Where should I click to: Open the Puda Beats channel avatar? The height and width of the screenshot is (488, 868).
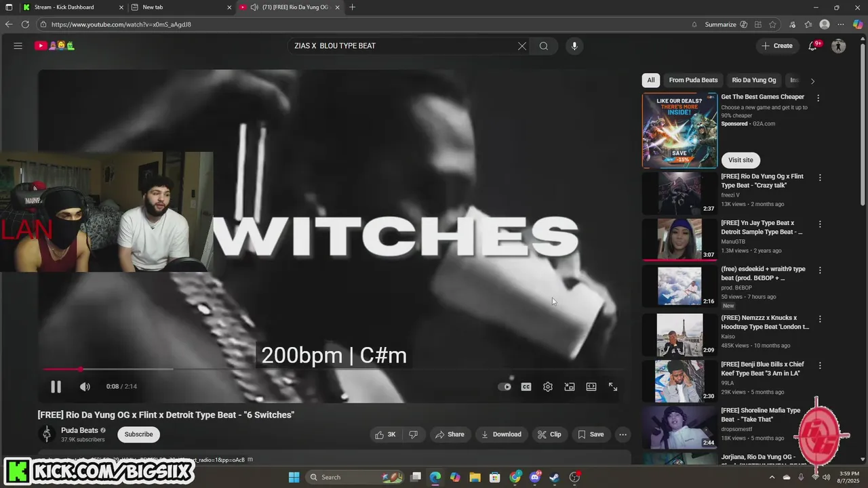pos(47,434)
